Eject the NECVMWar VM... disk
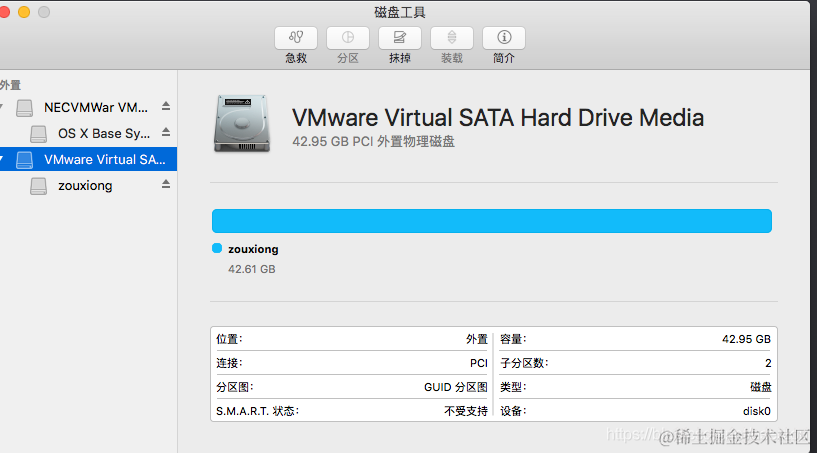Screen dimensions: 817x453 pos(166,106)
